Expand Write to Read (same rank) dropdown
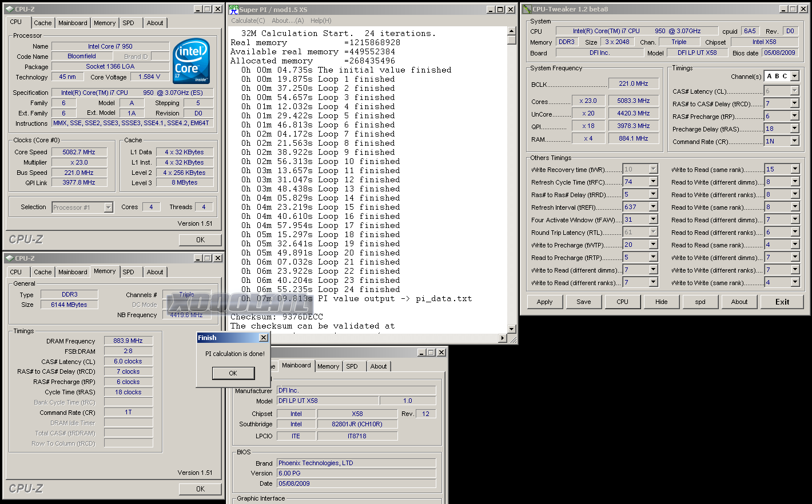Viewport: 812px width, 504px height. (x=795, y=169)
